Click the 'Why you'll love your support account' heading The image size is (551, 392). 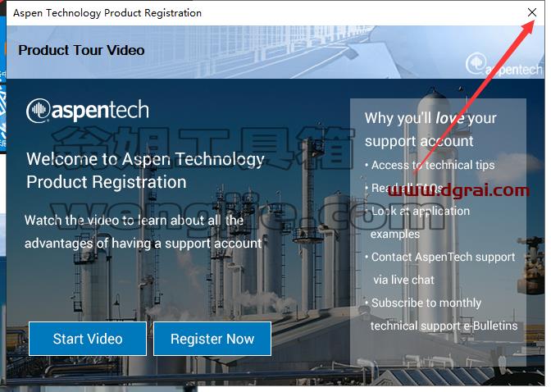pos(430,130)
